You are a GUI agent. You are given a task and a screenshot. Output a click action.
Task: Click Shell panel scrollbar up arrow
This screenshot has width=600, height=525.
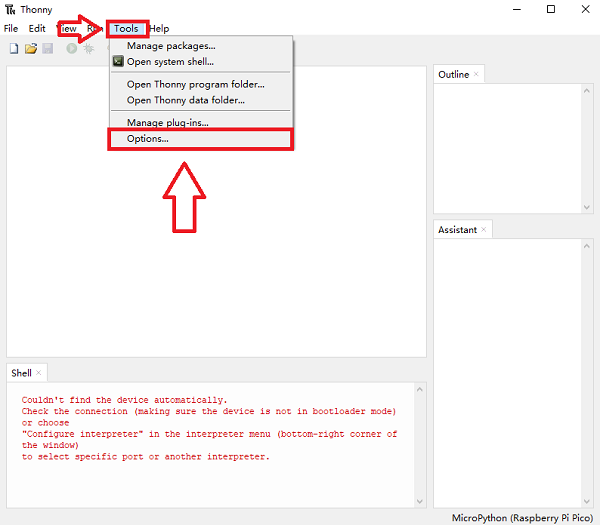click(x=420, y=390)
